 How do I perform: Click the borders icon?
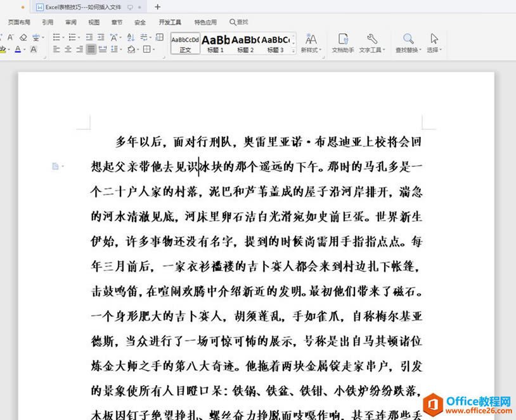147,49
